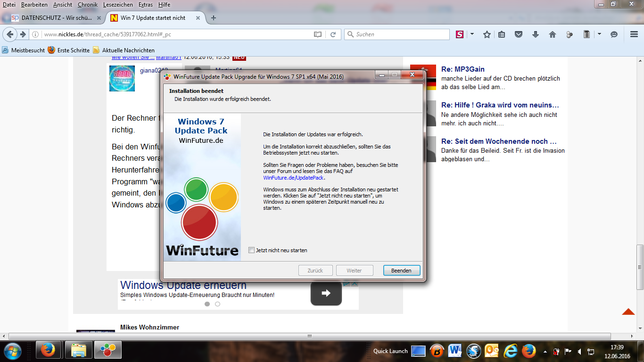Open orange B Quick Launch icon
The width and height of the screenshot is (644, 362).
[x=437, y=351]
